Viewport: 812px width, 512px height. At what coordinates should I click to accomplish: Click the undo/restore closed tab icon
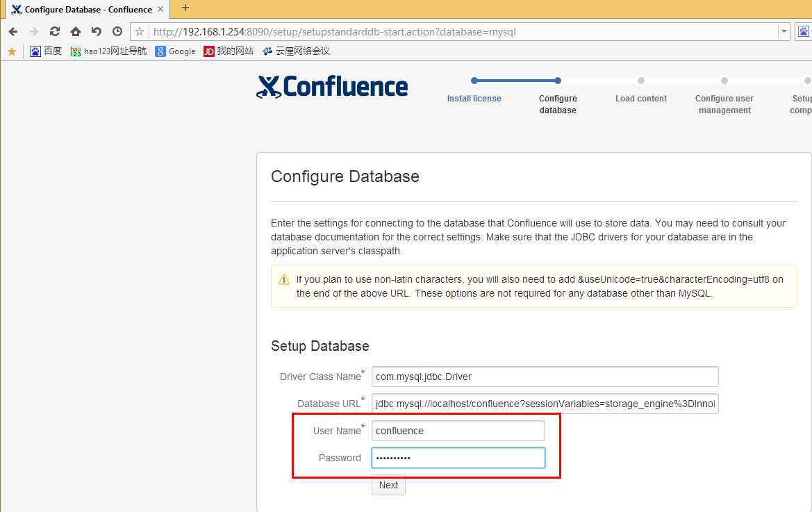pos(97,31)
